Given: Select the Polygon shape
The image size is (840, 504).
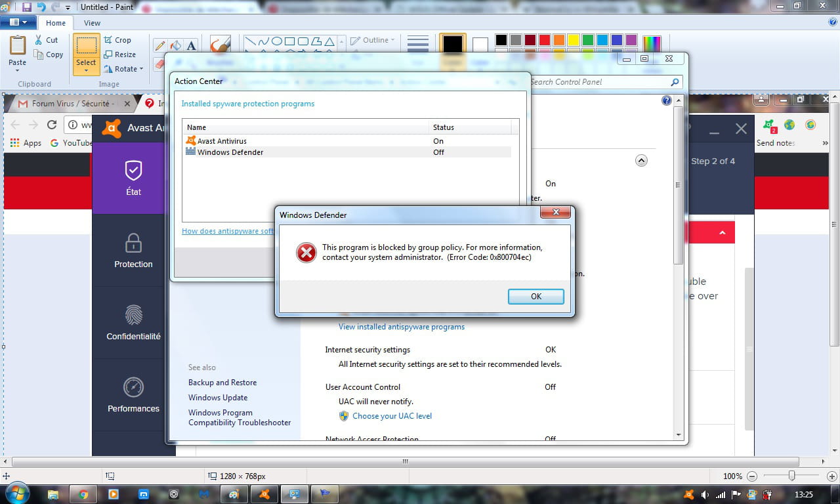Looking at the screenshot, I should (316, 41).
